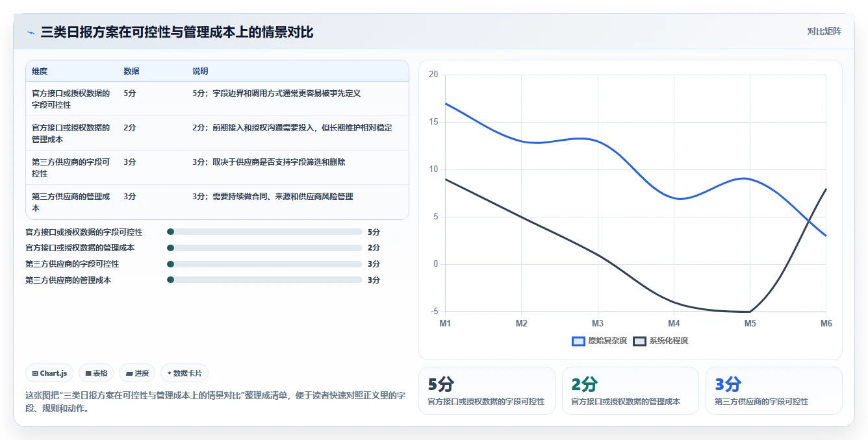
Task: Click the footer caption starting 这张图把
Action: coord(215,402)
